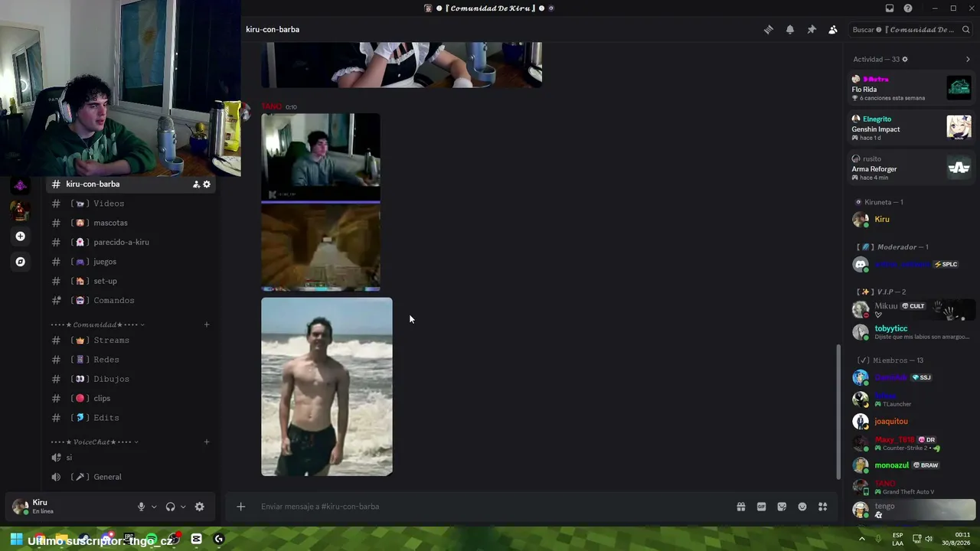
Task: Create channel in VoiceChat category with plus
Action: click(207, 442)
